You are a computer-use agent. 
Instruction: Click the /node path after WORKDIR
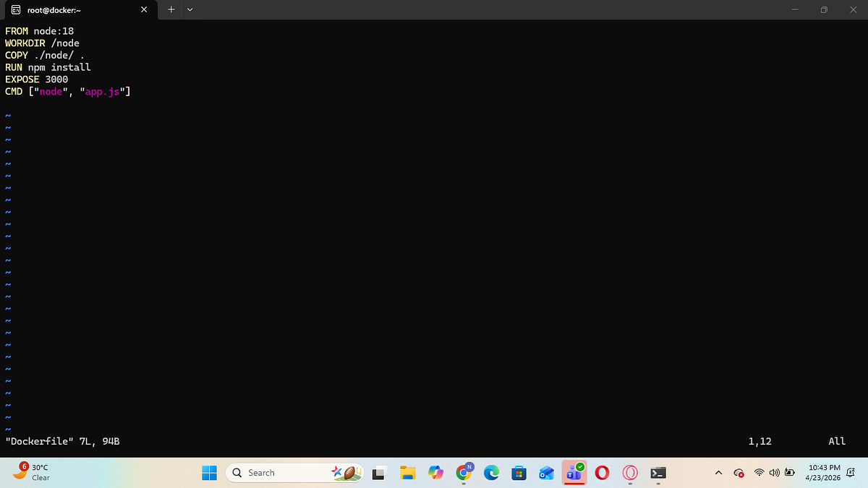[66, 43]
